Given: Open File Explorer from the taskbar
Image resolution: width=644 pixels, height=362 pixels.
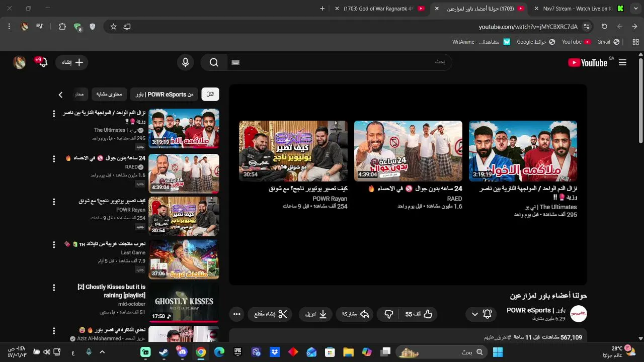Looking at the screenshot, I should click(x=348, y=352).
